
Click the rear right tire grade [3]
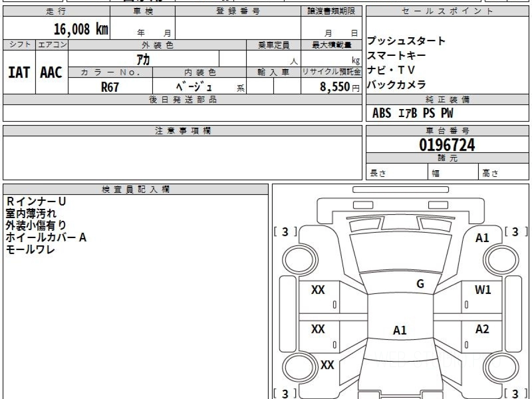[x=515, y=393]
